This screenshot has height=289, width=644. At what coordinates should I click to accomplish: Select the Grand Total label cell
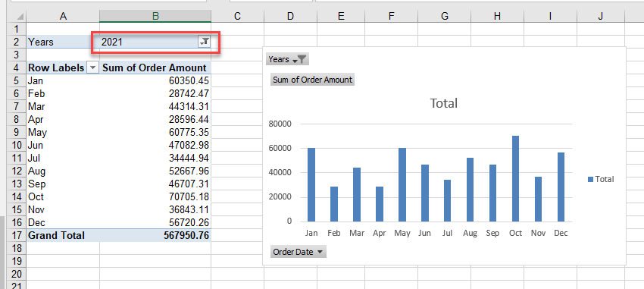[x=63, y=235]
